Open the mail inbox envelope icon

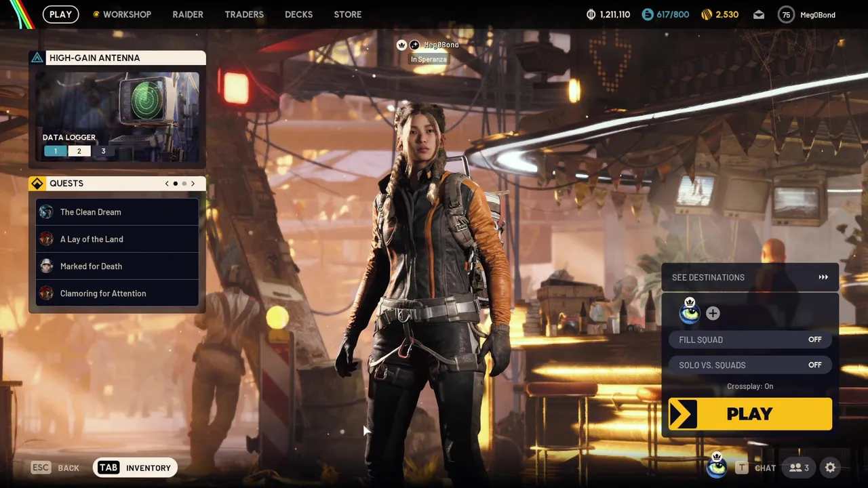click(759, 14)
